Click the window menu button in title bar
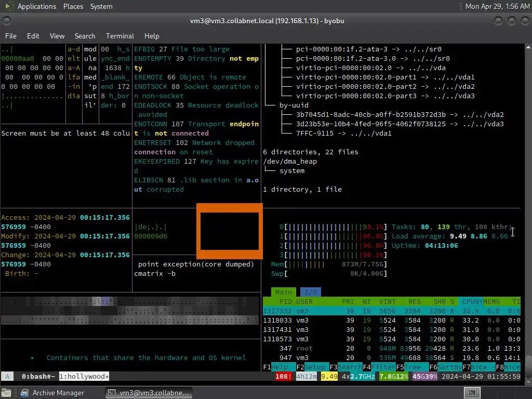 (x=6, y=21)
